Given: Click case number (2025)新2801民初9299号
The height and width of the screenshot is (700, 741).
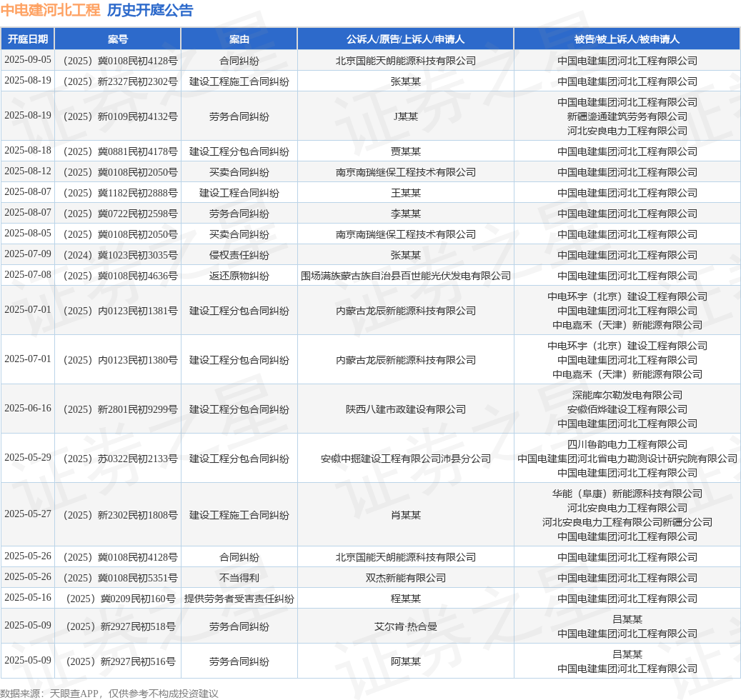Looking at the screenshot, I should 121,409.
